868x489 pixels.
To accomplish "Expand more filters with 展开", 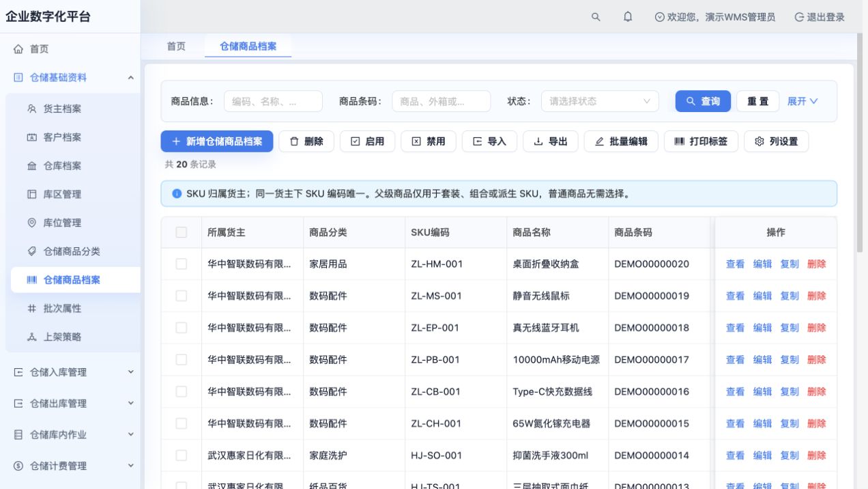I will pos(802,101).
